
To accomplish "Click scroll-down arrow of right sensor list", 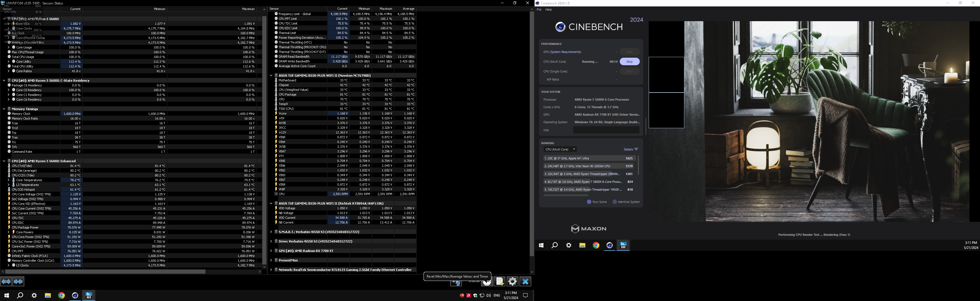I will [x=532, y=272].
